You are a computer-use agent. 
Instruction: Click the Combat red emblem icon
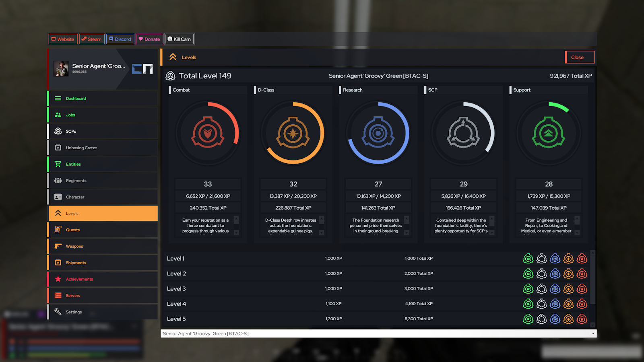pyautogui.click(x=208, y=133)
